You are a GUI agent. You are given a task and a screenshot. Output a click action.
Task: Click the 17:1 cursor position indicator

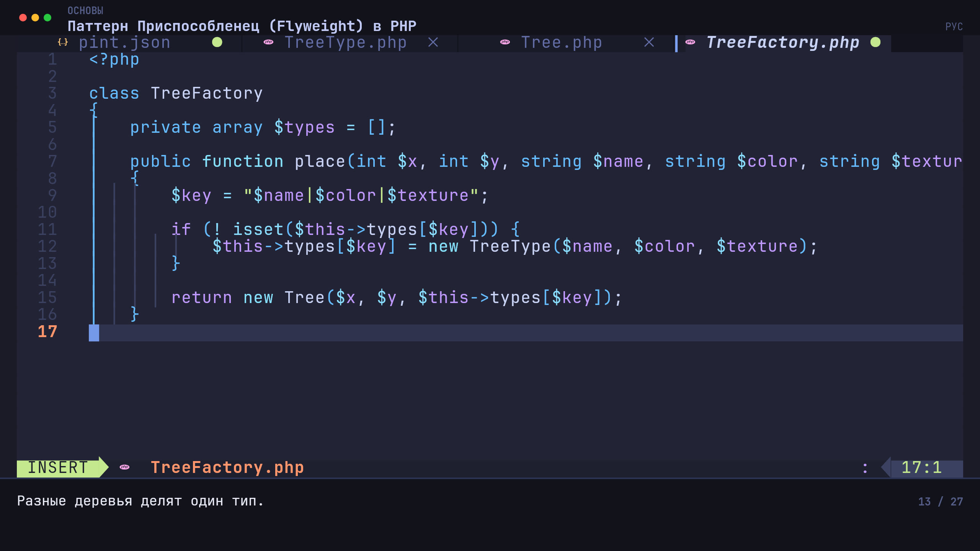922,468
